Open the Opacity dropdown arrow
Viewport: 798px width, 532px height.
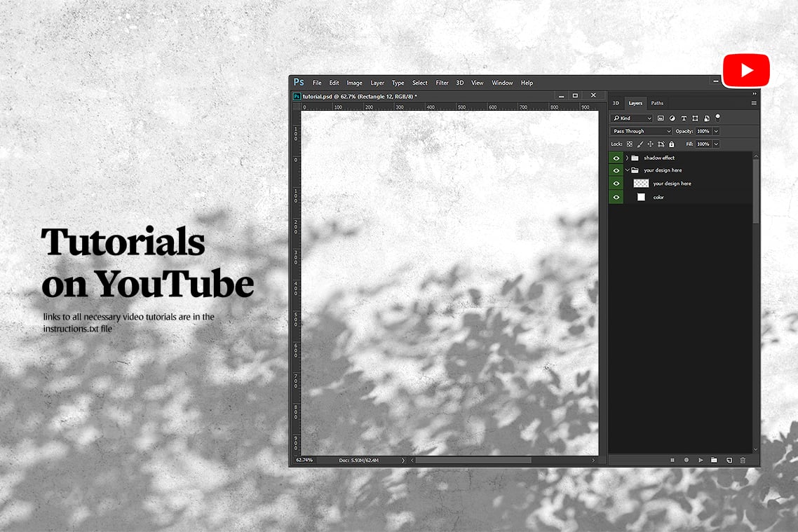(715, 131)
